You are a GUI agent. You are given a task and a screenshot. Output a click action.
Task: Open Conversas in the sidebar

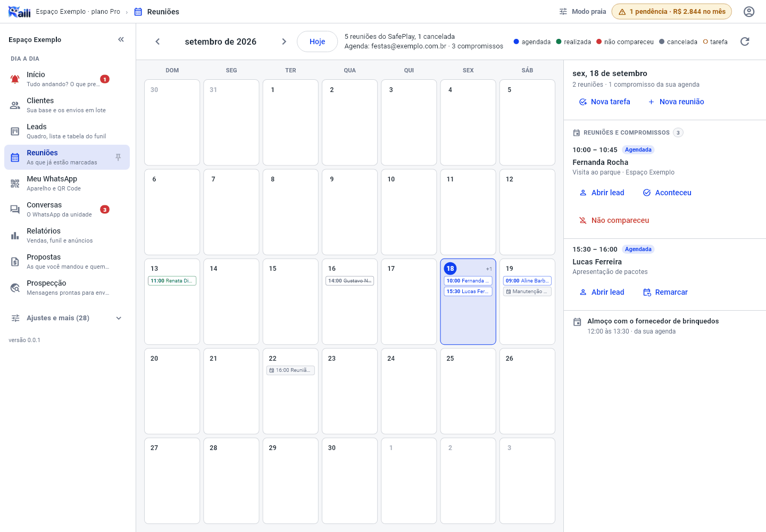click(x=67, y=210)
